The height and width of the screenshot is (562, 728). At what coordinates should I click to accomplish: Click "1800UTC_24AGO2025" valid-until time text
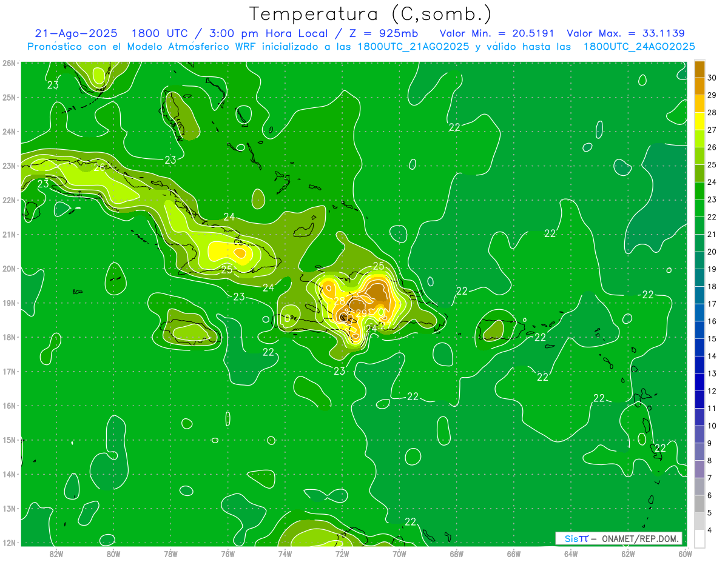pos(639,47)
